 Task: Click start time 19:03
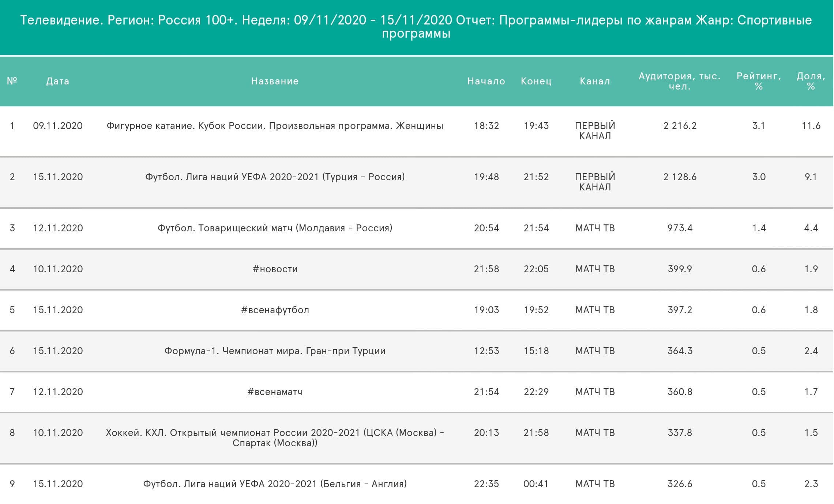pyautogui.click(x=487, y=310)
